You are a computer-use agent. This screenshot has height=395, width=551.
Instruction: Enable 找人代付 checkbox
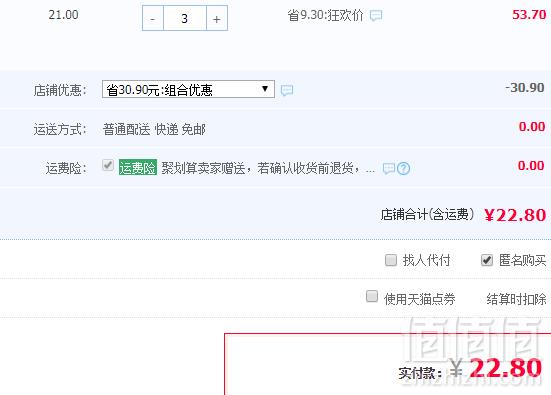[391, 260]
